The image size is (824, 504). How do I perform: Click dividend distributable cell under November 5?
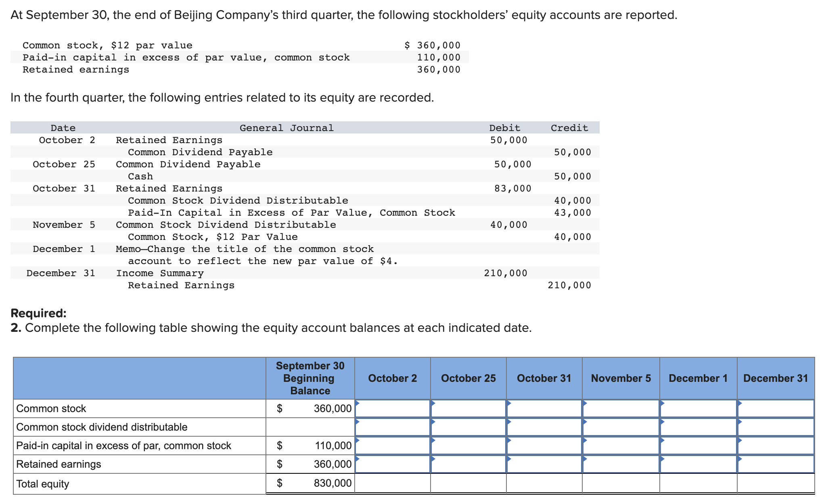coord(621,427)
